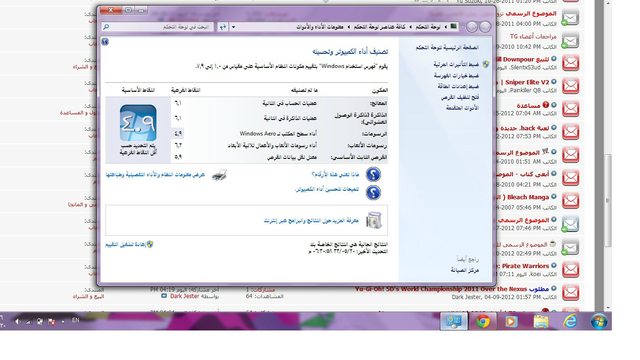This screenshot has width=640, height=360.
Task: Open "ضبط إعدادات الطاقة" sidebar link
Action: click(x=458, y=87)
